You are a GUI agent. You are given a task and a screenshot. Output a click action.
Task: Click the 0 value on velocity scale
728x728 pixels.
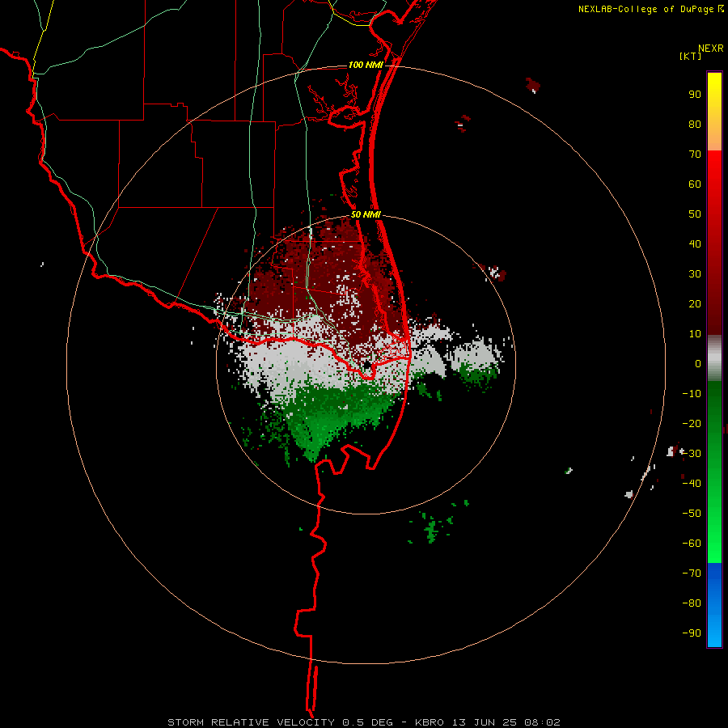(x=698, y=364)
